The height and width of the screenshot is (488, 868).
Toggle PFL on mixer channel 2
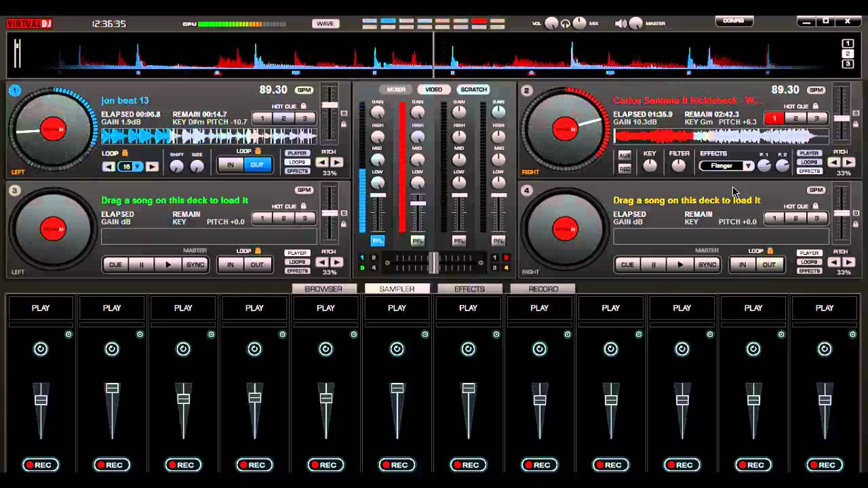pos(418,241)
